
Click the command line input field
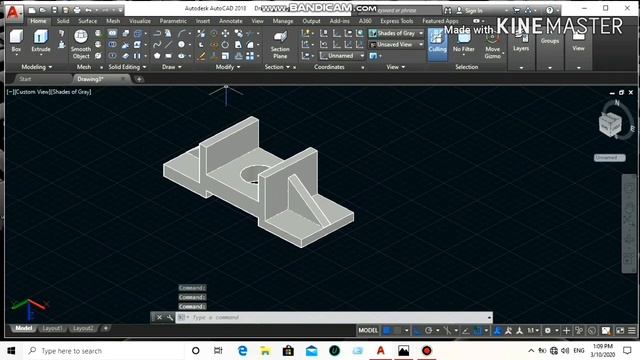(x=334, y=317)
